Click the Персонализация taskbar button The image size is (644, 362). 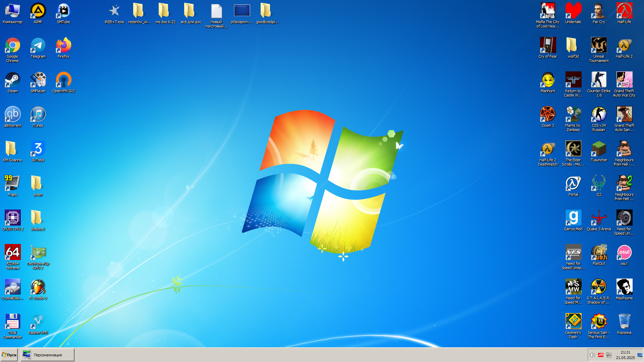click(x=47, y=355)
